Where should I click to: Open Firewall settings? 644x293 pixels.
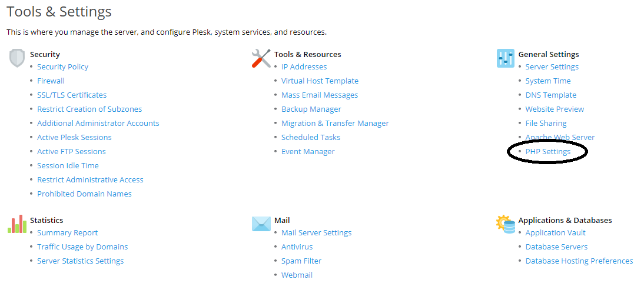tap(51, 81)
